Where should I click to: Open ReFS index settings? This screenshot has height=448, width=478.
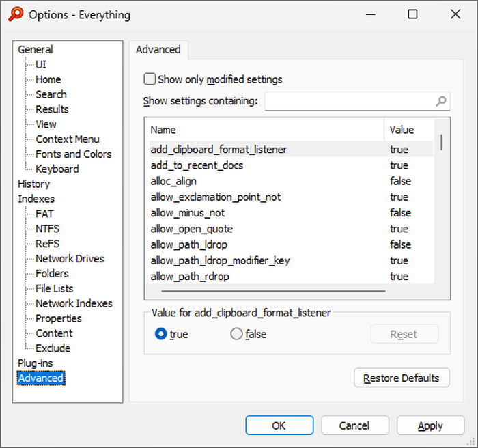click(x=47, y=244)
